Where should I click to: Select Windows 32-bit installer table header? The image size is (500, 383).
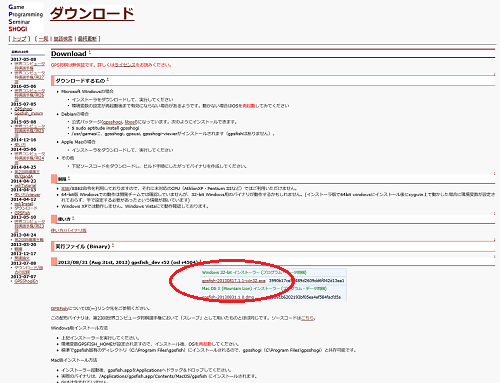254,273
